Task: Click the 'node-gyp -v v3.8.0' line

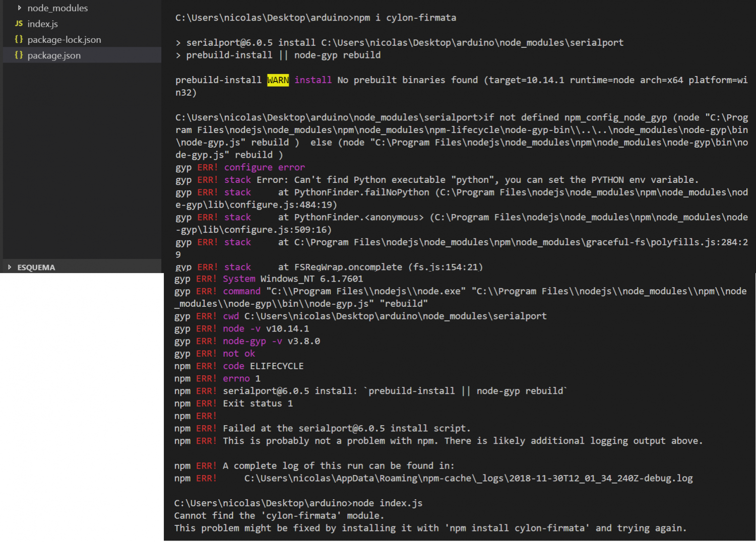Action: (x=247, y=341)
